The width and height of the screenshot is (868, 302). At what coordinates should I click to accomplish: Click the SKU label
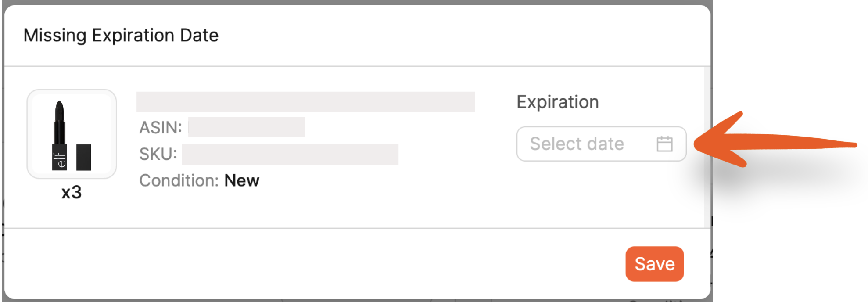pos(158,154)
